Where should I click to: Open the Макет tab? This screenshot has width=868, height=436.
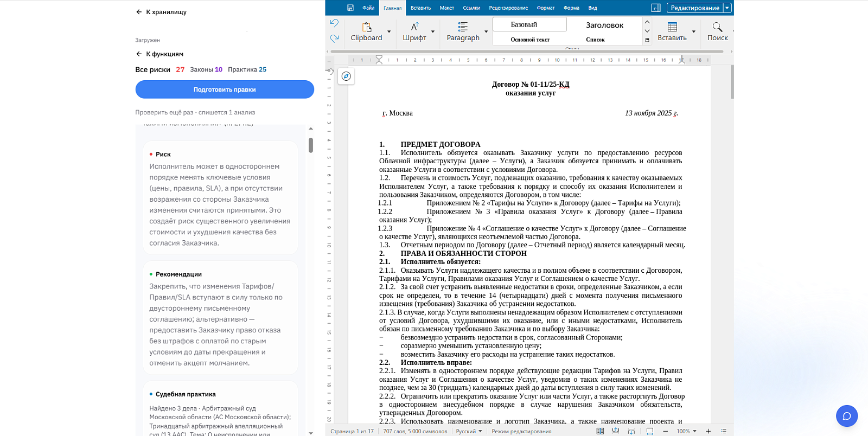coord(447,8)
